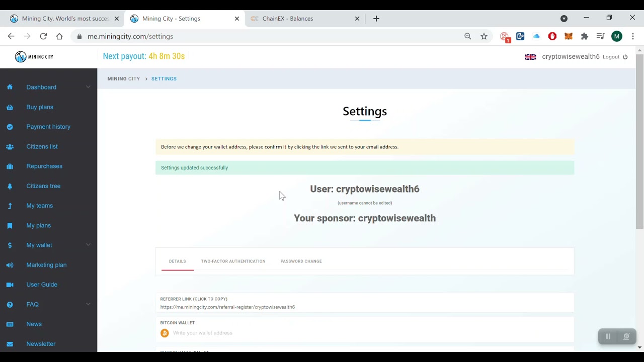Click the Bitcoin wallet address field

tap(365, 333)
